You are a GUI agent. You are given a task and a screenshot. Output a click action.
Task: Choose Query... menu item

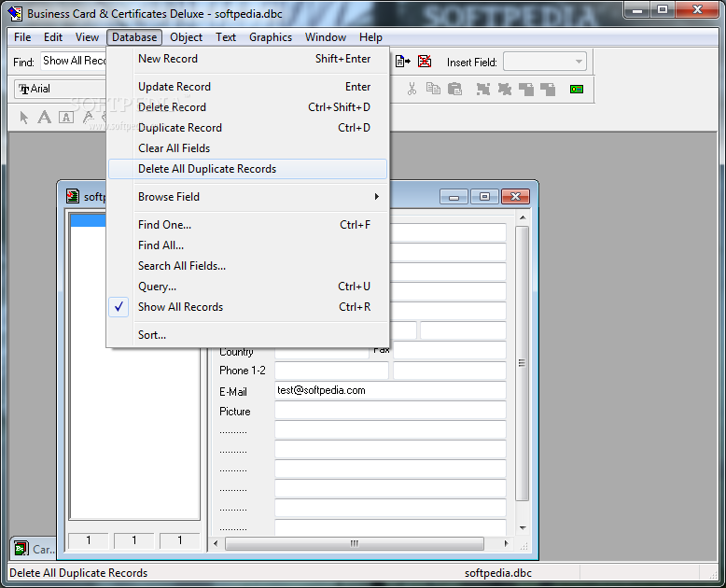[x=247, y=287]
